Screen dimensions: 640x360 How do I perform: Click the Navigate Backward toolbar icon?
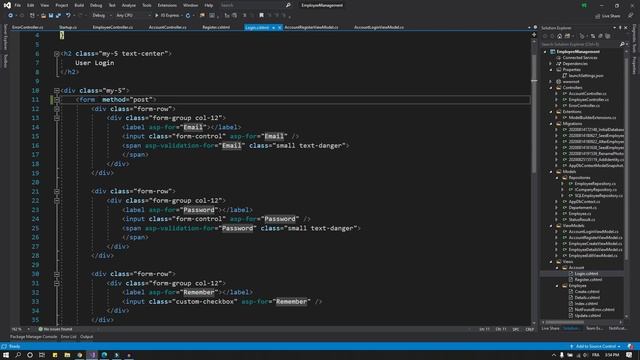pos(11,16)
